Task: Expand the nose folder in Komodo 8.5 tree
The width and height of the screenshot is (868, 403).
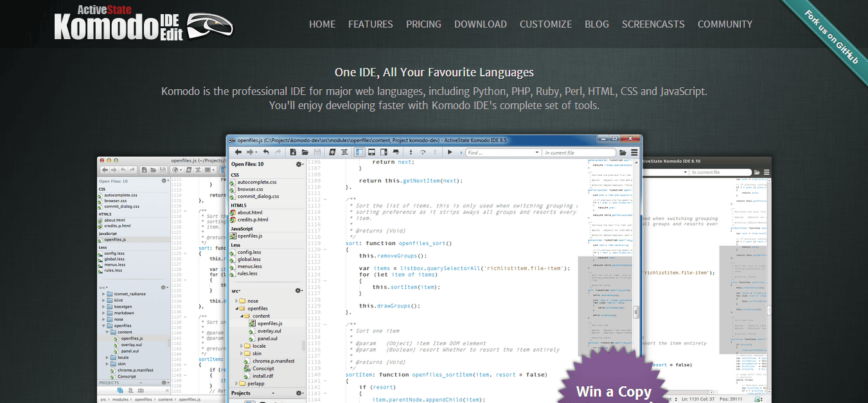Action: [237, 300]
